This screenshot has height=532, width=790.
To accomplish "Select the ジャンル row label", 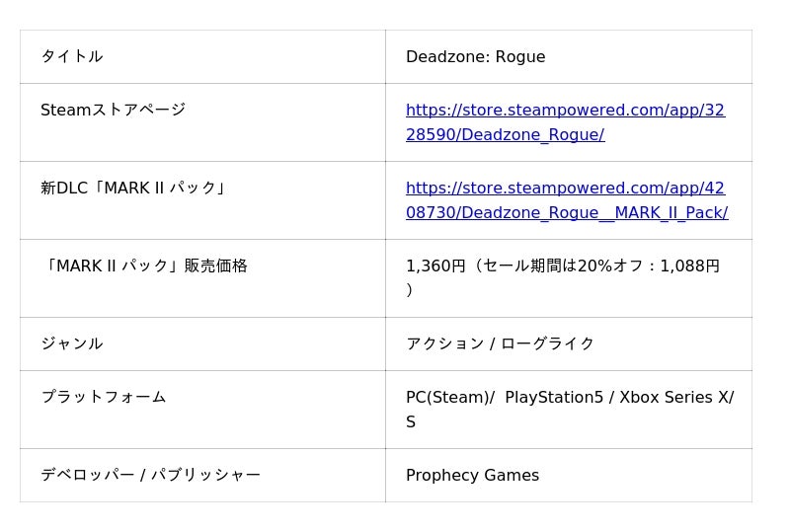I will point(72,344).
